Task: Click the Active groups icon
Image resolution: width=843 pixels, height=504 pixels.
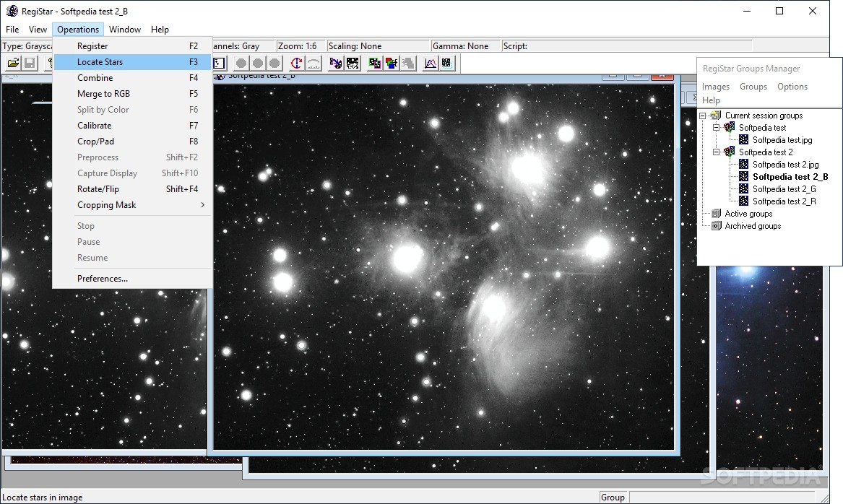Action: pos(716,214)
